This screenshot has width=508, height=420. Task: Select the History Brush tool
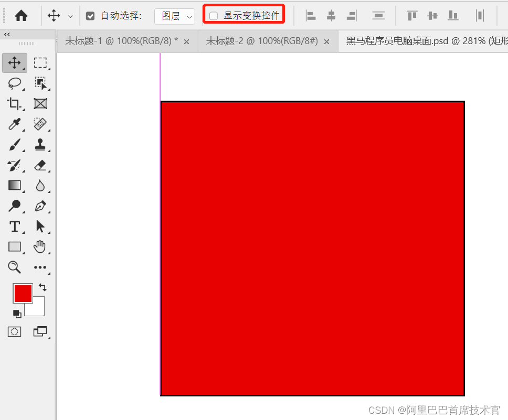[x=15, y=166]
